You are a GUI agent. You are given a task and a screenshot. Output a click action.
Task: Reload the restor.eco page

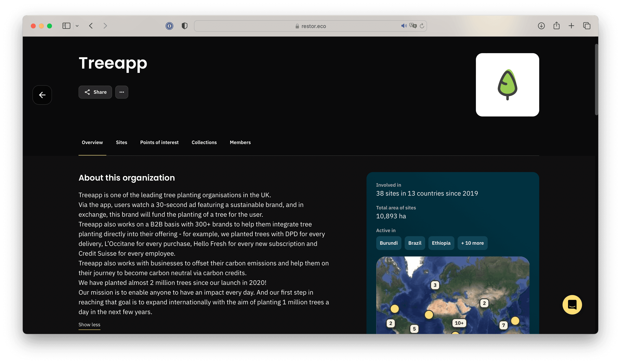click(422, 26)
